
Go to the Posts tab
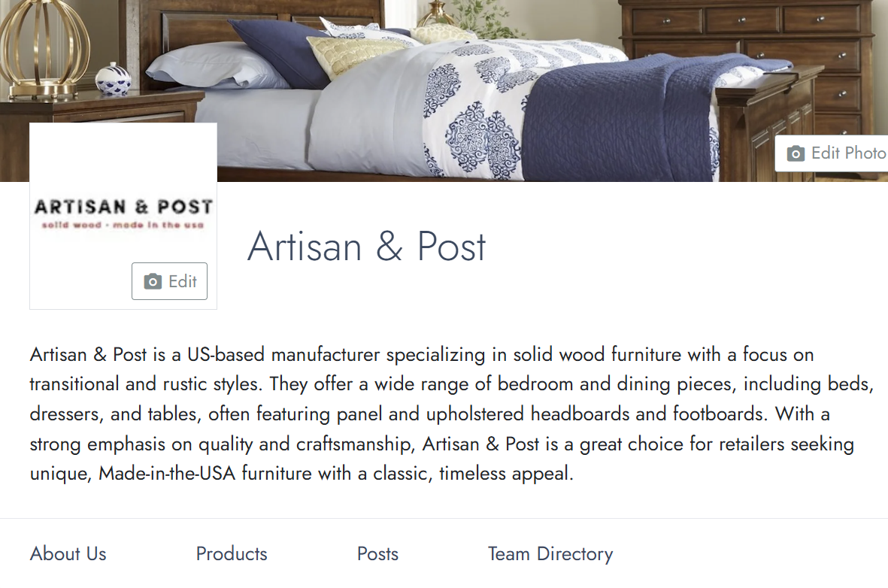point(377,554)
